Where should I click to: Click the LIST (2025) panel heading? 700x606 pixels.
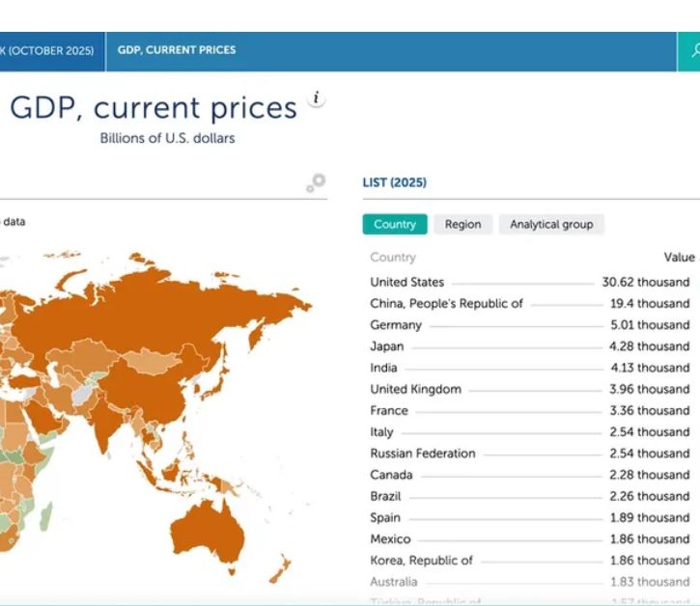(x=394, y=182)
